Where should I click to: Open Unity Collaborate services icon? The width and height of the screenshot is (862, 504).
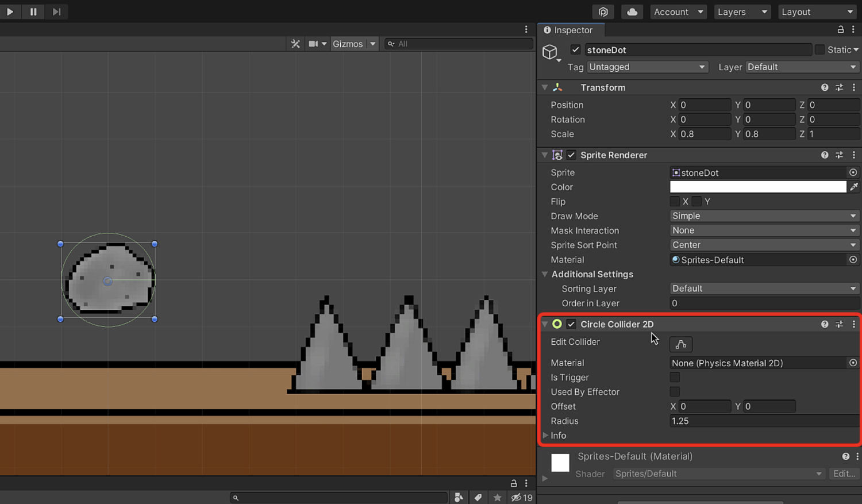603,11
